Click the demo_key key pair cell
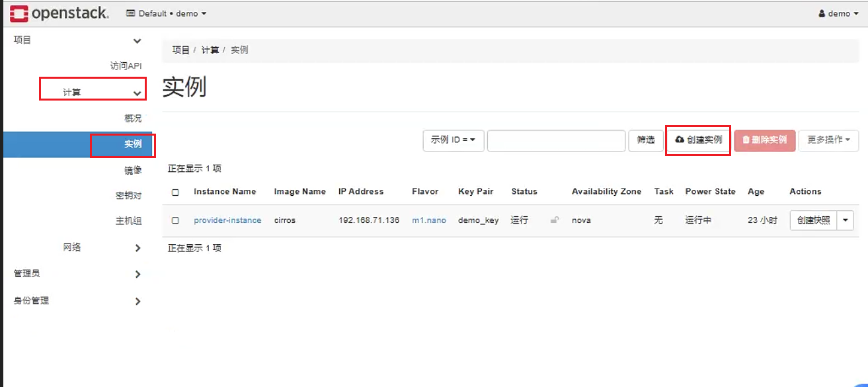 tap(478, 220)
